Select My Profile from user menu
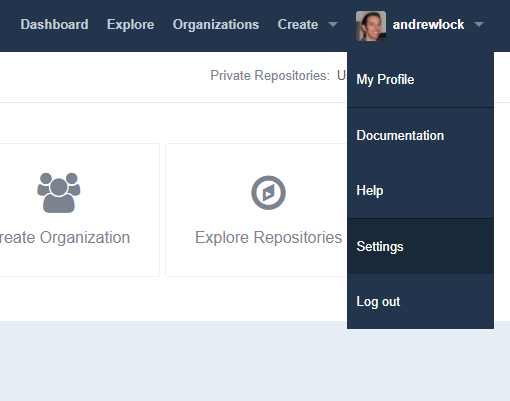Screen dimensions: 510x401 click(x=420, y=80)
